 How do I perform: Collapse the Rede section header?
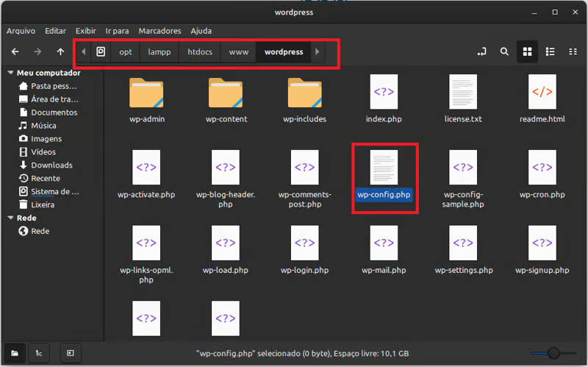click(10, 218)
